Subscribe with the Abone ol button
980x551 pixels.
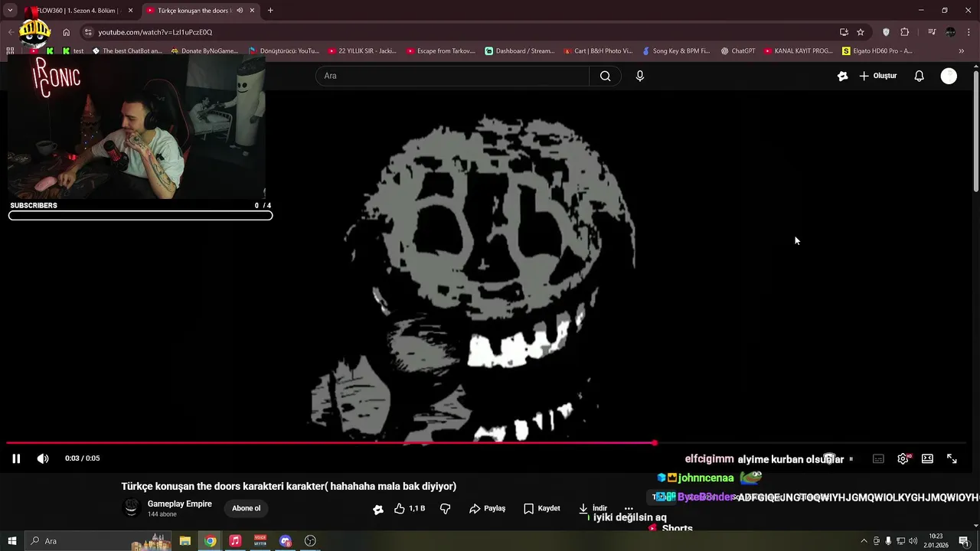pos(246,508)
